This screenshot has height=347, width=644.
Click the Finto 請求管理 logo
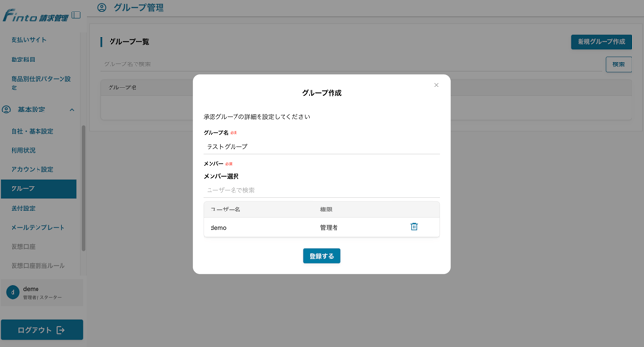tap(36, 16)
